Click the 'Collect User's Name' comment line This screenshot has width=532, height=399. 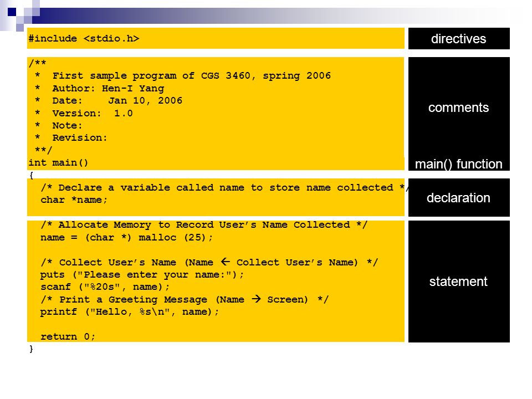click(209, 262)
